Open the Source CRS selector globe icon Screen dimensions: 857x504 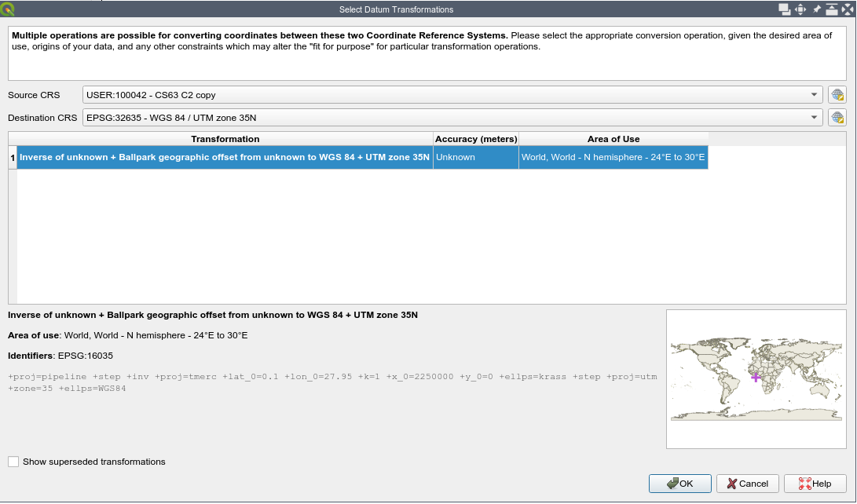pyautogui.click(x=837, y=94)
